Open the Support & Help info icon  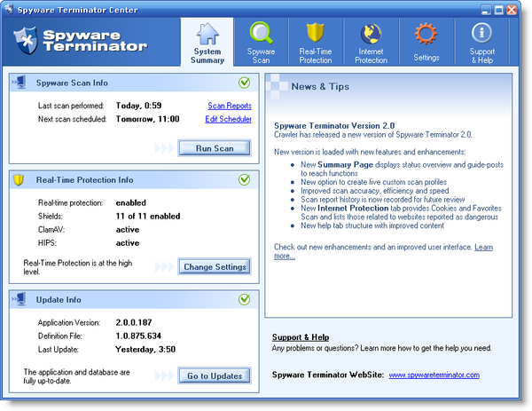(x=481, y=33)
